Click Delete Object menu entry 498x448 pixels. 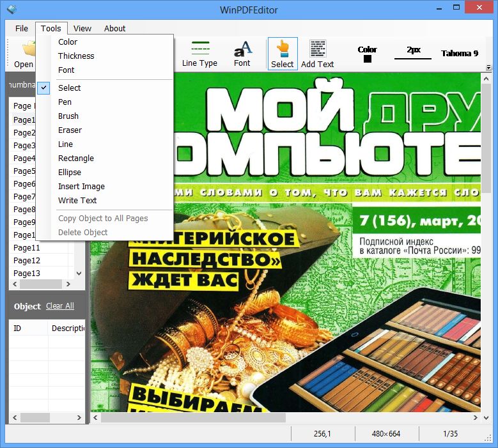tap(105, 233)
